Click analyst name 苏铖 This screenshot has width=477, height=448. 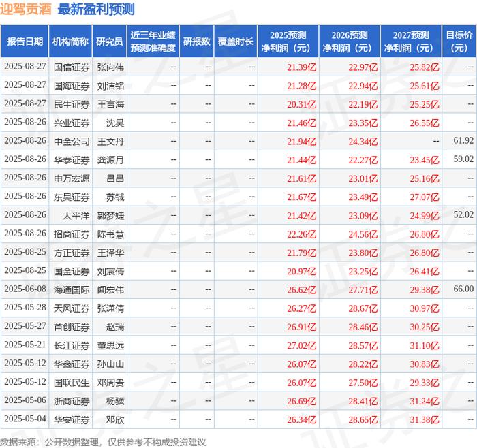point(115,197)
